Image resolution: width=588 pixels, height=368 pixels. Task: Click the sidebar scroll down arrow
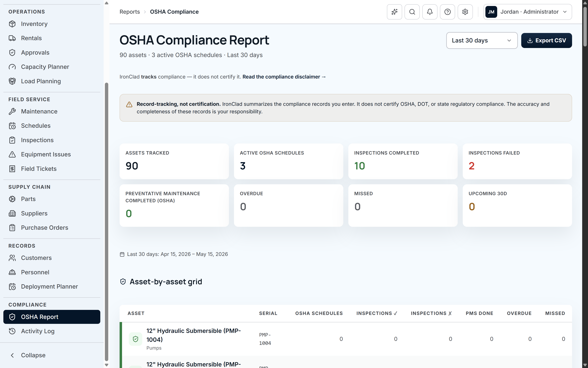(106, 365)
